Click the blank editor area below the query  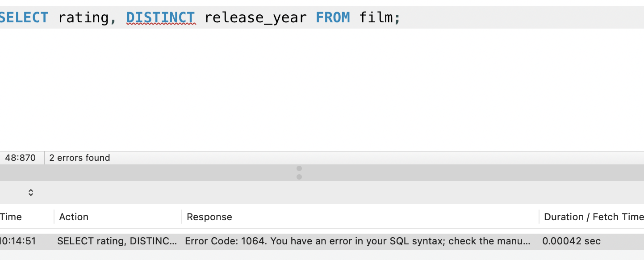coord(313,89)
